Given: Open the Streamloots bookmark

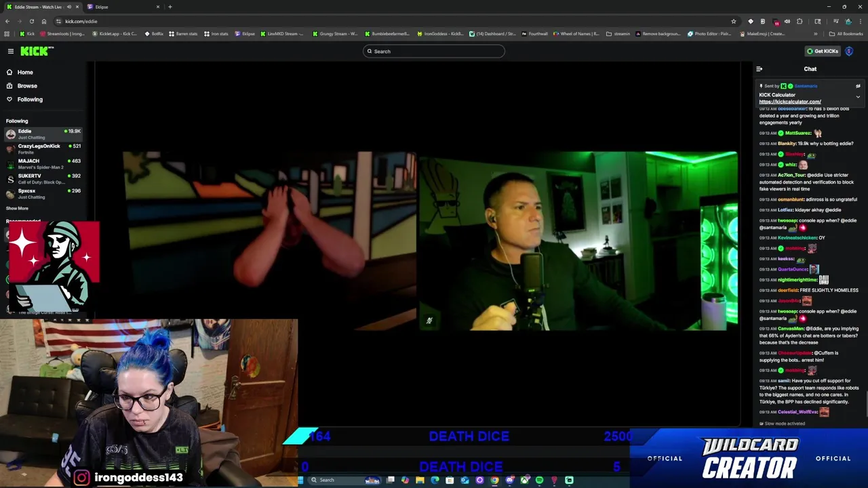Looking at the screenshot, I should (x=63, y=34).
